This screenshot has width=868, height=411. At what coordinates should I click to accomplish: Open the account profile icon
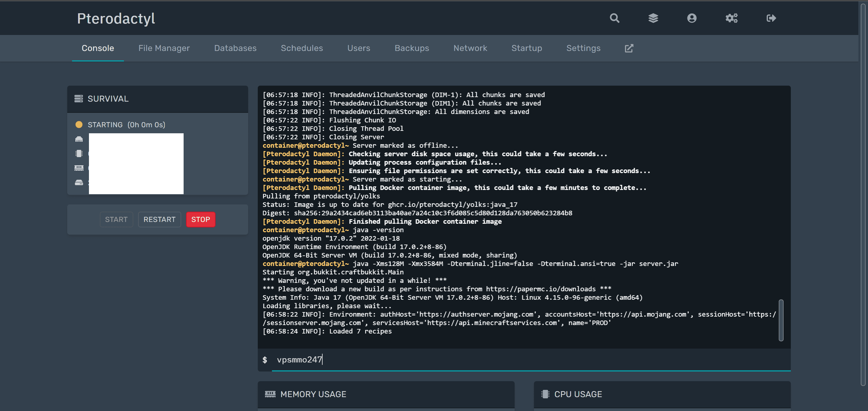(x=691, y=18)
